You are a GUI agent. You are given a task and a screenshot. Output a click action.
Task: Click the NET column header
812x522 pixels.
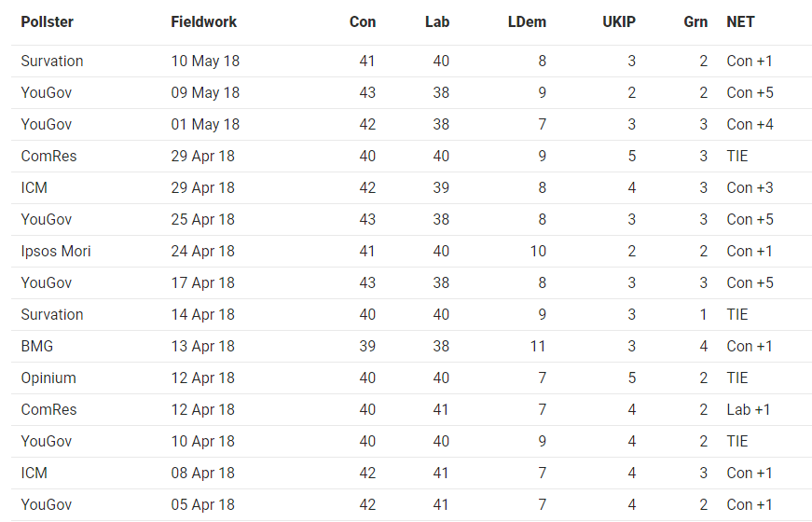pyautogui.click(x=740, y=21)
